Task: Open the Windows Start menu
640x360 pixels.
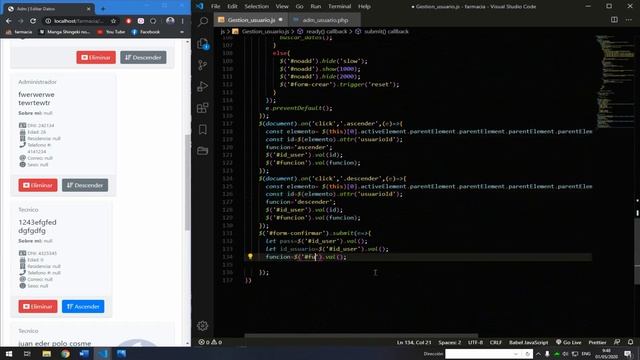Action: 9,353
